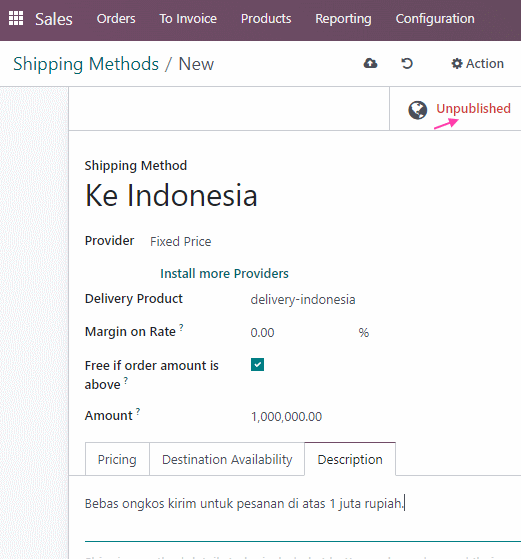The height and width of the screenshot is (559, 521).
Task: Click the Install more Providers link
Action: 224,273
